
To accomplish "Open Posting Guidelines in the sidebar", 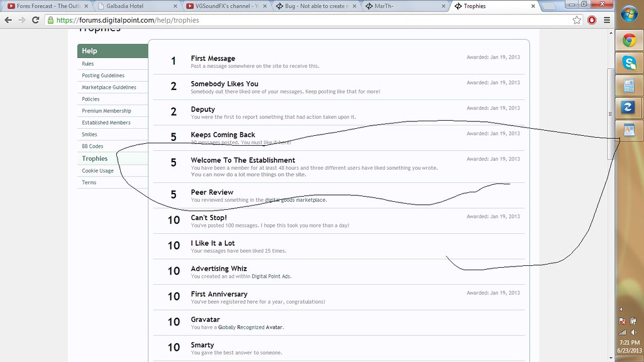I will [103, 75].
